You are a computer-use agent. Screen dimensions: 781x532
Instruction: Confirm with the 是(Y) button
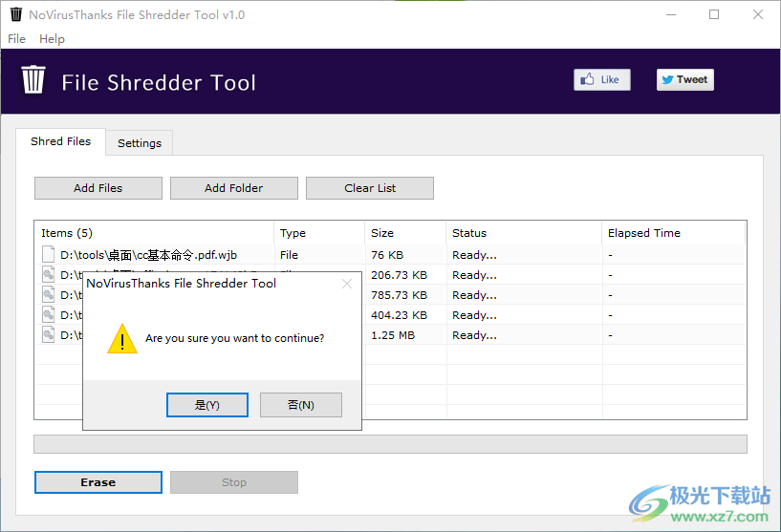click(x=207, y=405)
